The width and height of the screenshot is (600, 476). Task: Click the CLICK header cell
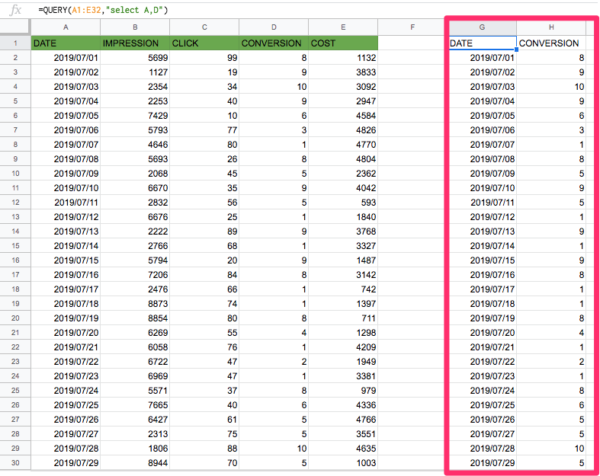pos(204,43)
